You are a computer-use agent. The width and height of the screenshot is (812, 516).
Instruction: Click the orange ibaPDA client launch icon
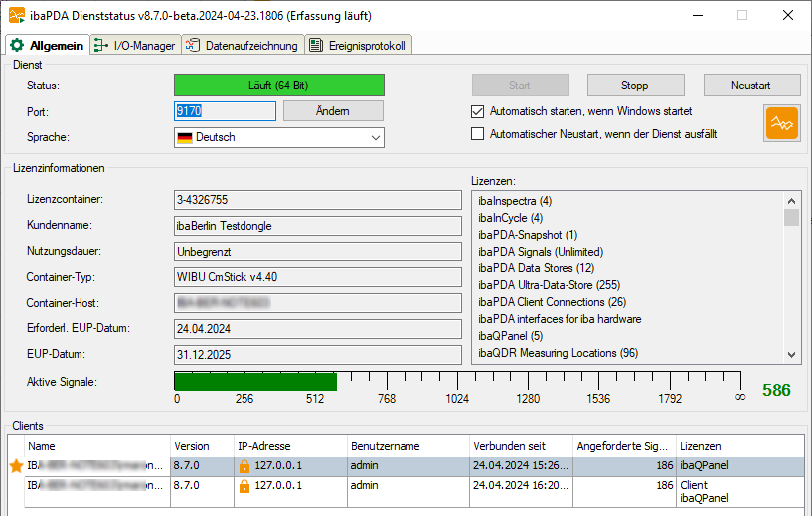tap(782, 123)
